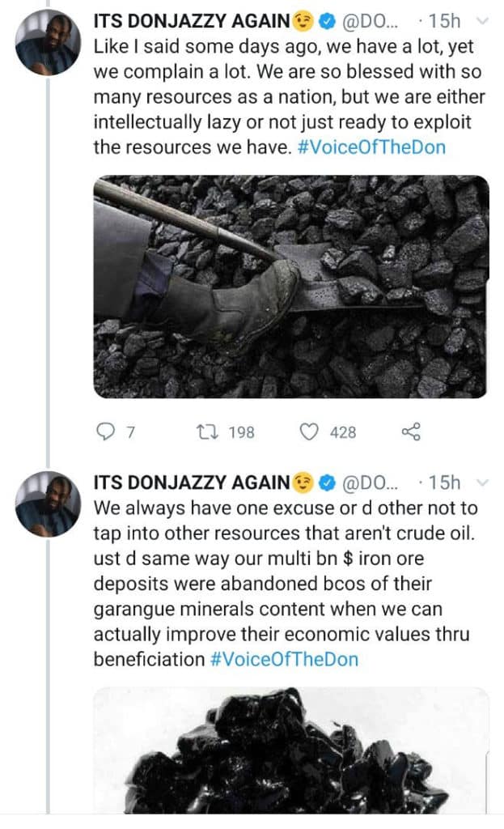This screenshot has height=829, width=504.
Task: Open the profile avatar on the first tweet
Action: click(47, 43)
